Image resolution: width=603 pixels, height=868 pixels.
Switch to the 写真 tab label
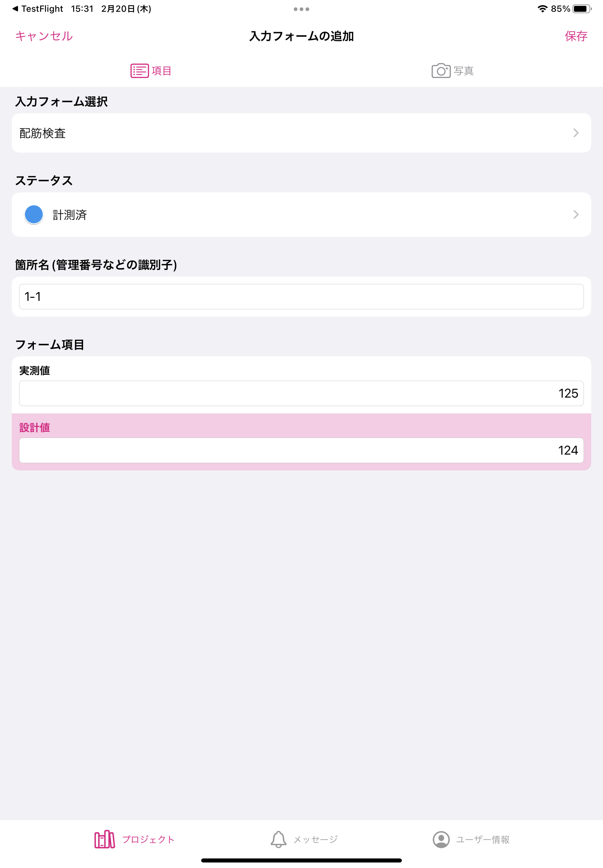(x=464, y=71)
